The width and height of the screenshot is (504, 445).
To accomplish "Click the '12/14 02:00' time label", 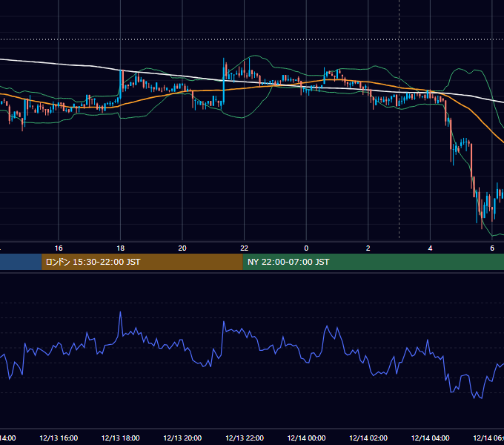I will pyautogui.click(x=368, y=438).
